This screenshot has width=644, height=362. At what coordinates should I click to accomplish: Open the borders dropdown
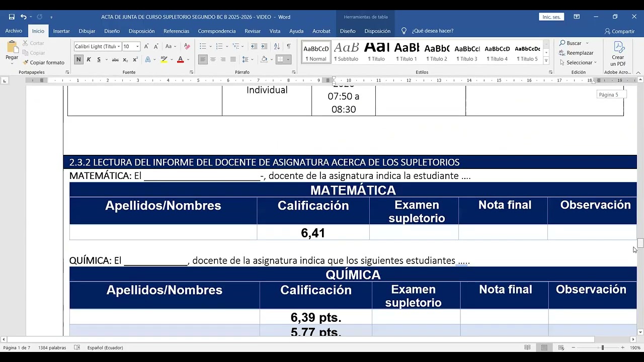(288, 59)
